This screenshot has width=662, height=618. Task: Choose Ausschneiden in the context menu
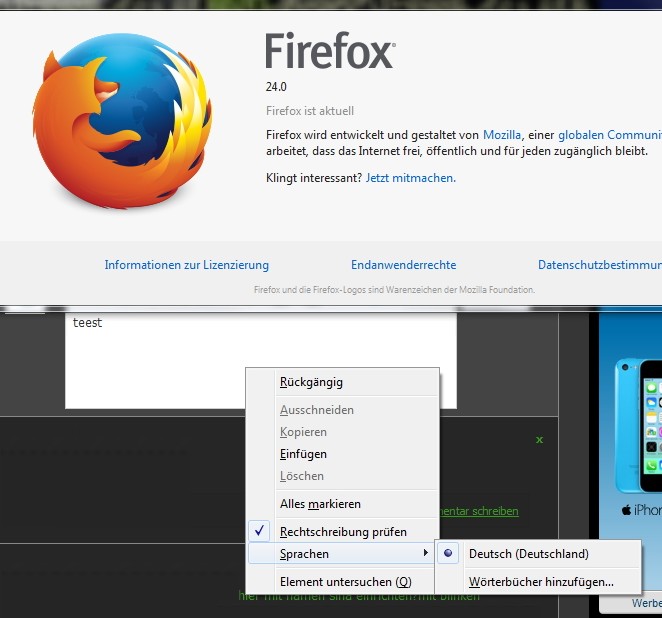click(x=342, y=410)
